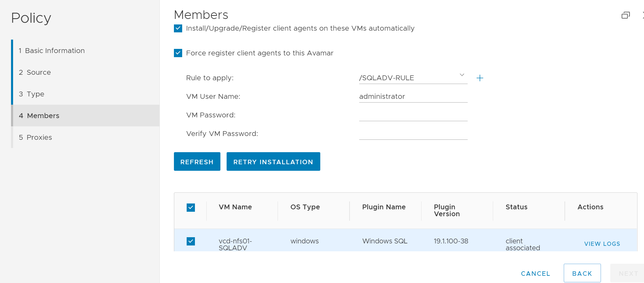Open the Source wizard step
The image size is (644, 283).
[39, 72]
